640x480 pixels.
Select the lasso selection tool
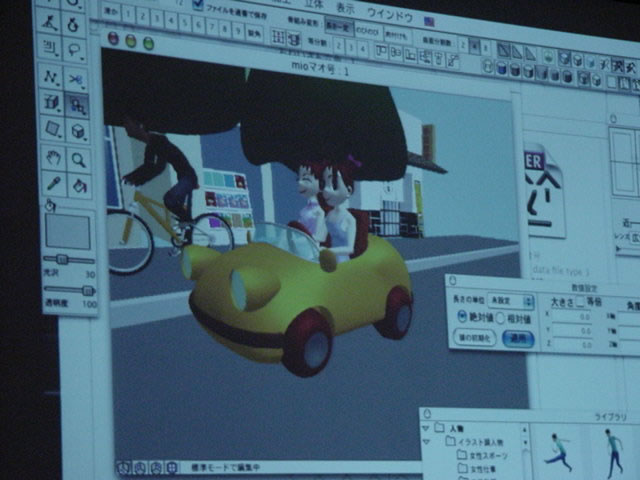click(75, 48)
